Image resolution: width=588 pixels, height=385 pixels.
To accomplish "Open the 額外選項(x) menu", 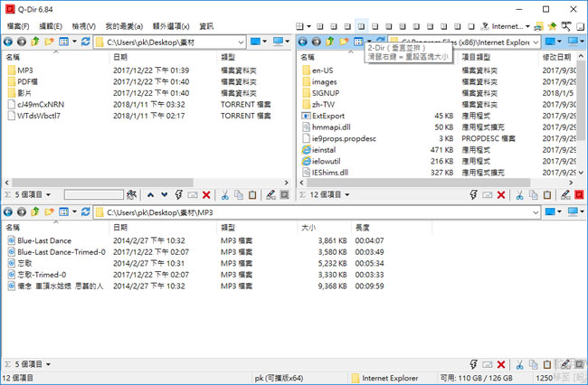I will [171, 26].
